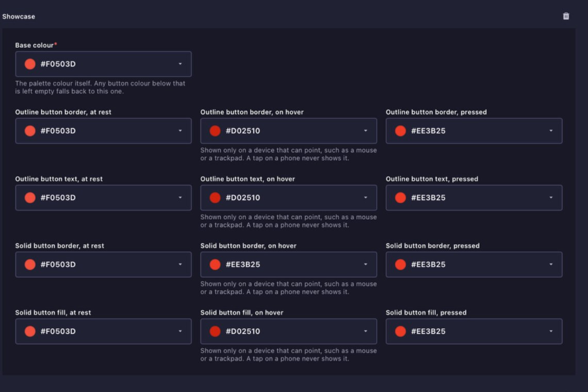The image size is (588, 392).
Task: Click swatch for Outline button border, pressed
Action: (x=400, y=131)
